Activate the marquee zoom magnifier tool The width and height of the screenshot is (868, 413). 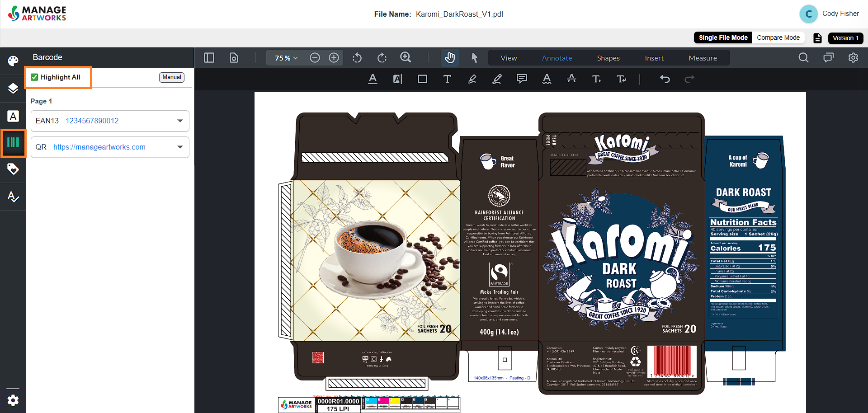tap(406, 57)
